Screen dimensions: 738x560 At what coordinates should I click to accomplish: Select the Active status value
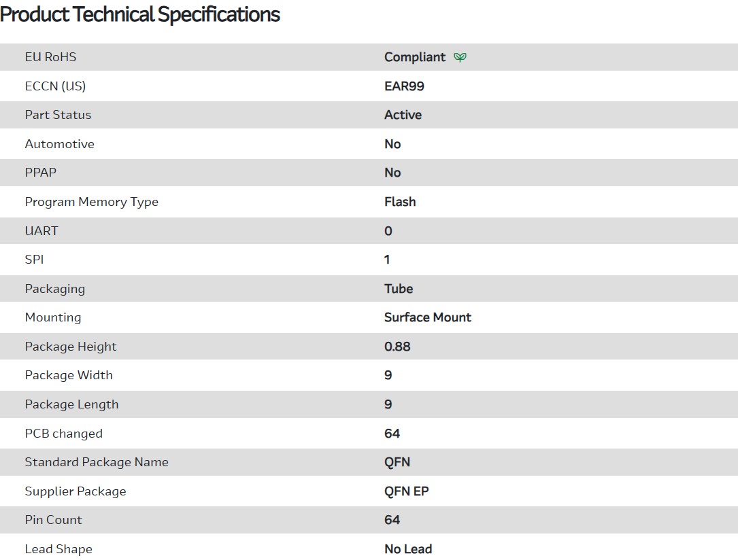pos(403,115)
